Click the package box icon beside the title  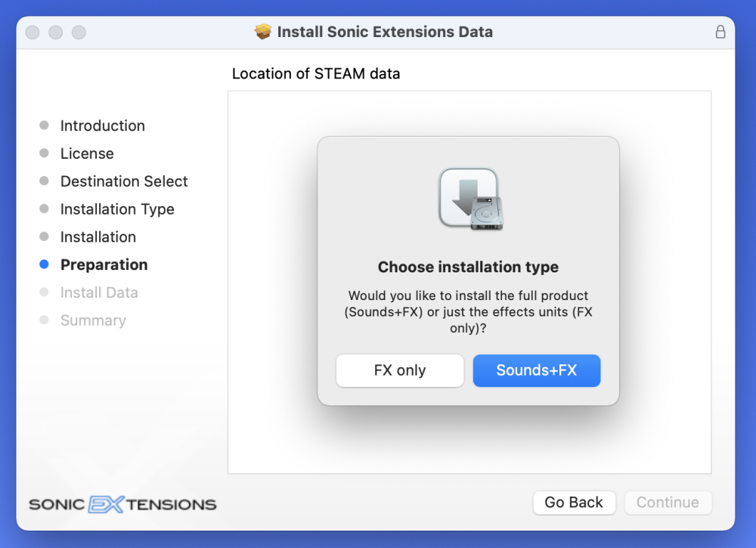[263, 32]
